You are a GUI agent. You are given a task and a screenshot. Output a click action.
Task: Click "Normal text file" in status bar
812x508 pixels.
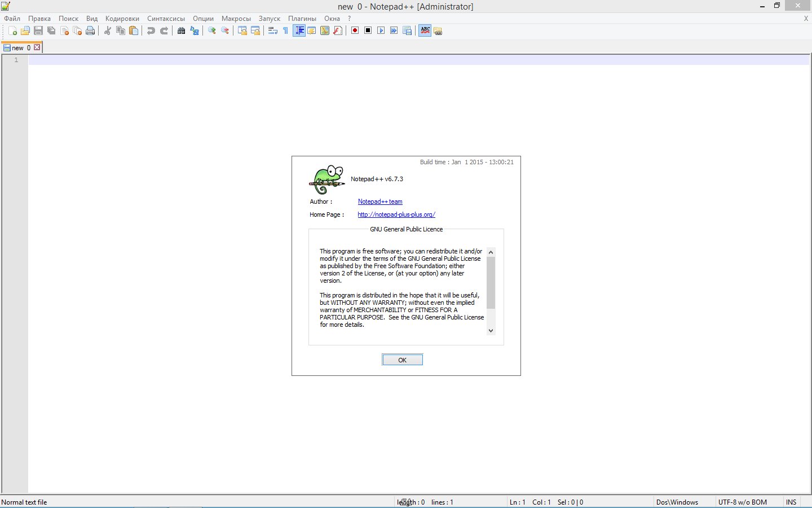click(24, 502)
